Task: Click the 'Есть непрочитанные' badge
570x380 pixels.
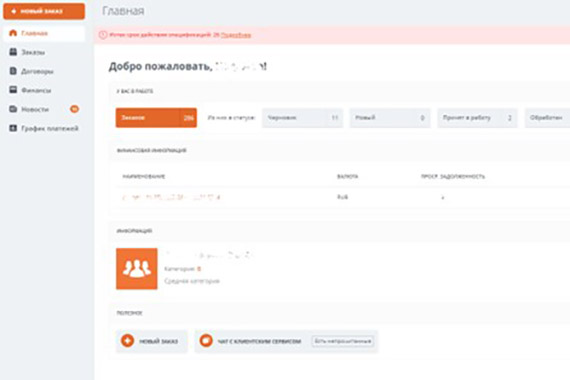Action: click(343, 341)
